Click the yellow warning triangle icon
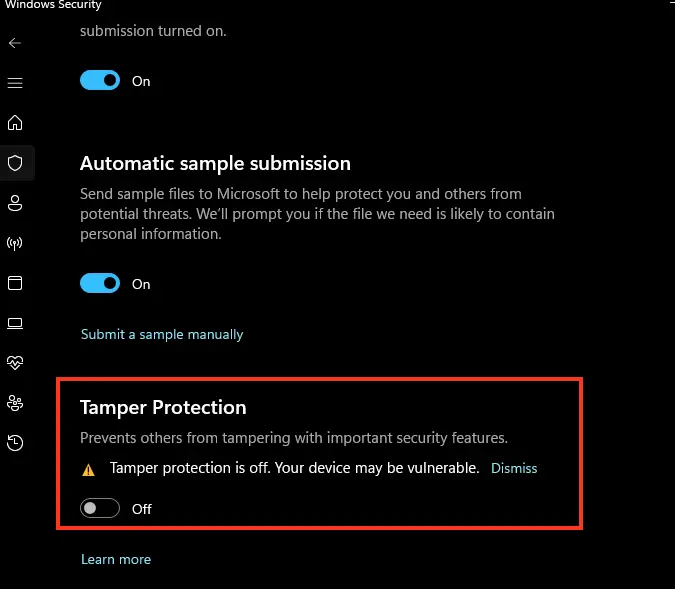Screen dimensions: 675x589 tap(89, 469)
